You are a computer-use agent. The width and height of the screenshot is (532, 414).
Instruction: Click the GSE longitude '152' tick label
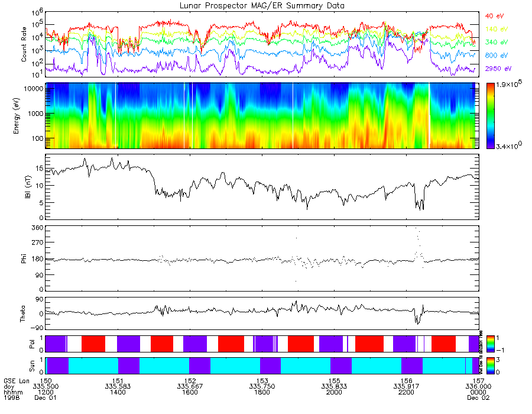[x=190, y=381]
